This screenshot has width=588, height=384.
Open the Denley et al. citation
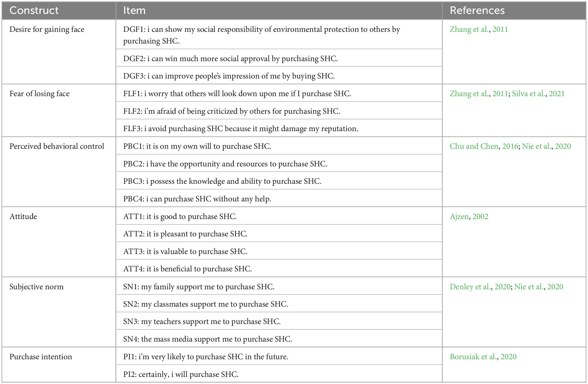[470, 287]
